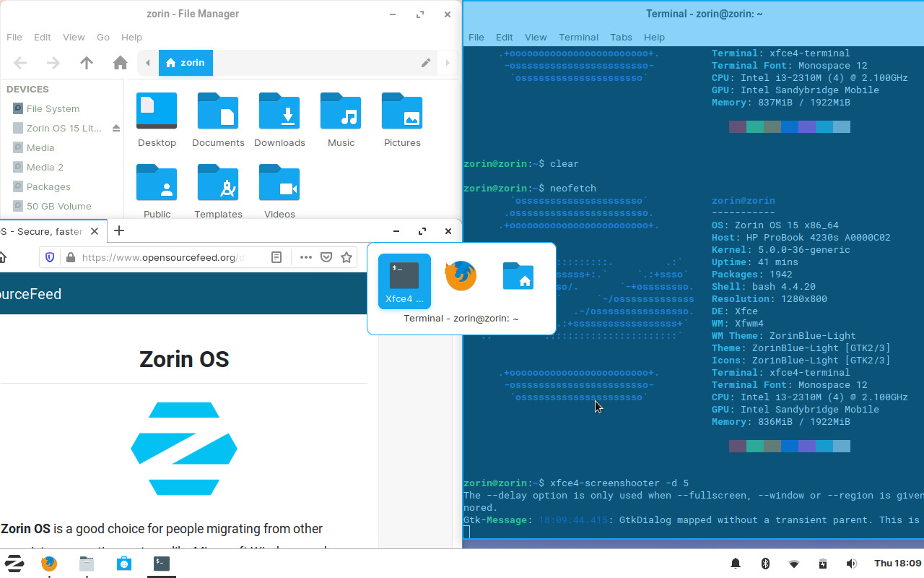Bookmark this page with the star

[346, 257]
